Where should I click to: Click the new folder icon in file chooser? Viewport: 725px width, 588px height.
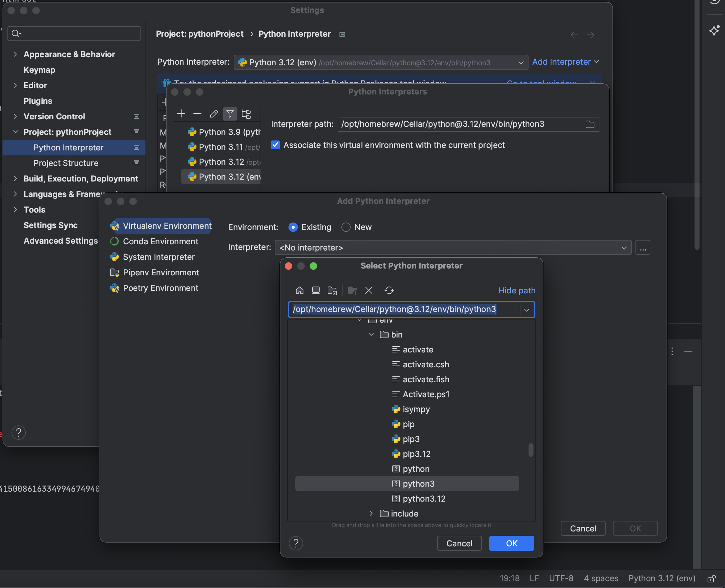pyautogui.click(x=352, y=290)
